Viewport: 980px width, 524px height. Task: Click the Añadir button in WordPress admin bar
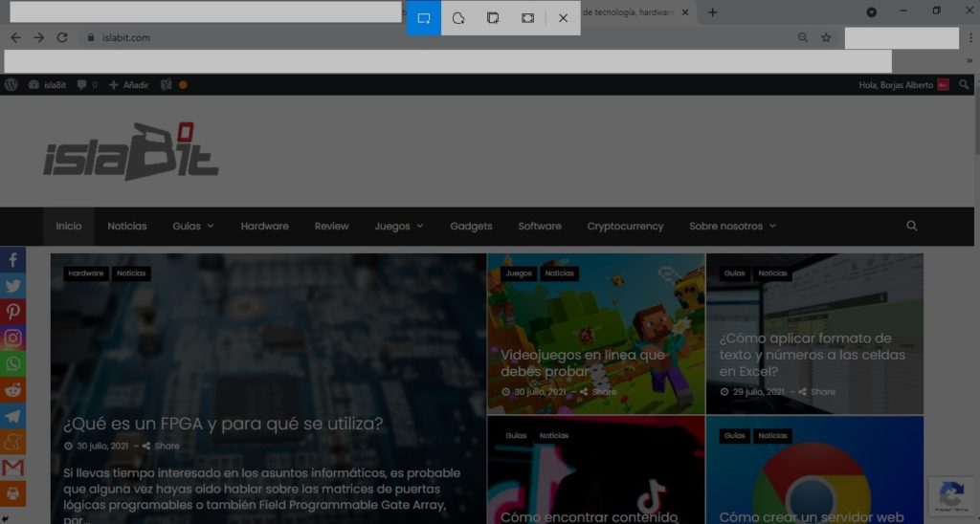(x=129, y=85)
